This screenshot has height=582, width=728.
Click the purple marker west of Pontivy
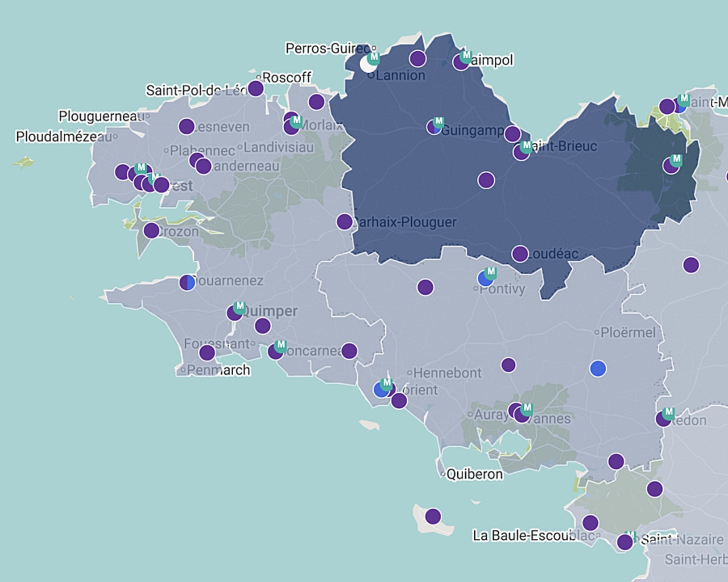(x=425, y=287)
